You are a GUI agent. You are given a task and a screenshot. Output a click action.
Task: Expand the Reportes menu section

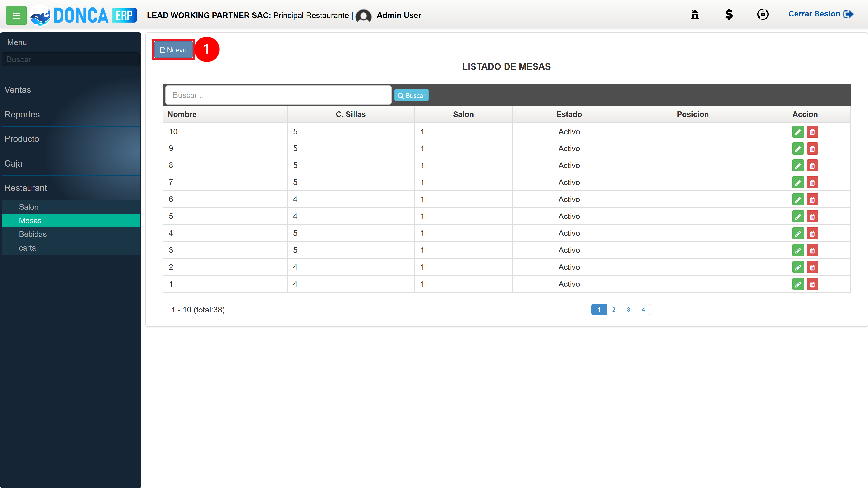71,114
